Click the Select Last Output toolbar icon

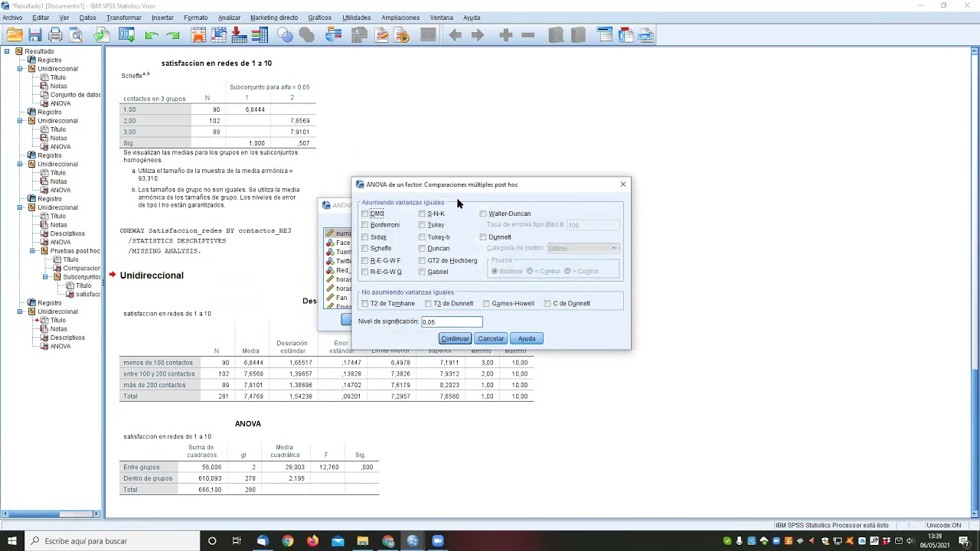click(x=334, y=35)
